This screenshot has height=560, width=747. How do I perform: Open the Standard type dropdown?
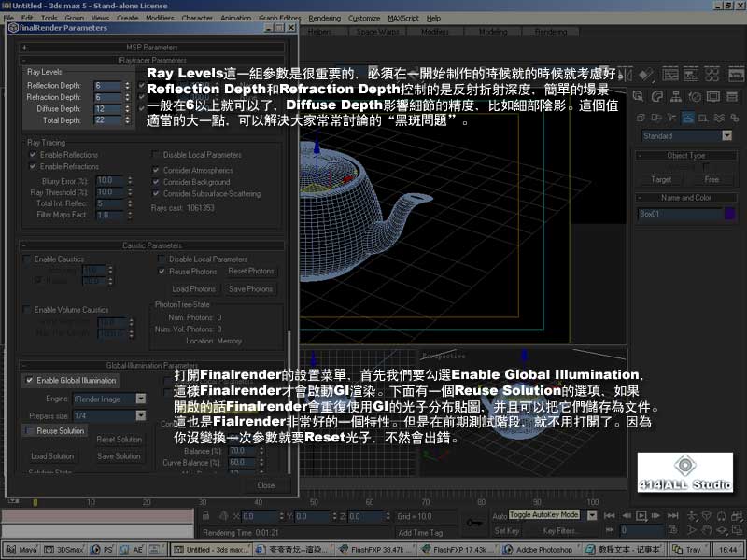pyautogui.click(x=726, y=135)
